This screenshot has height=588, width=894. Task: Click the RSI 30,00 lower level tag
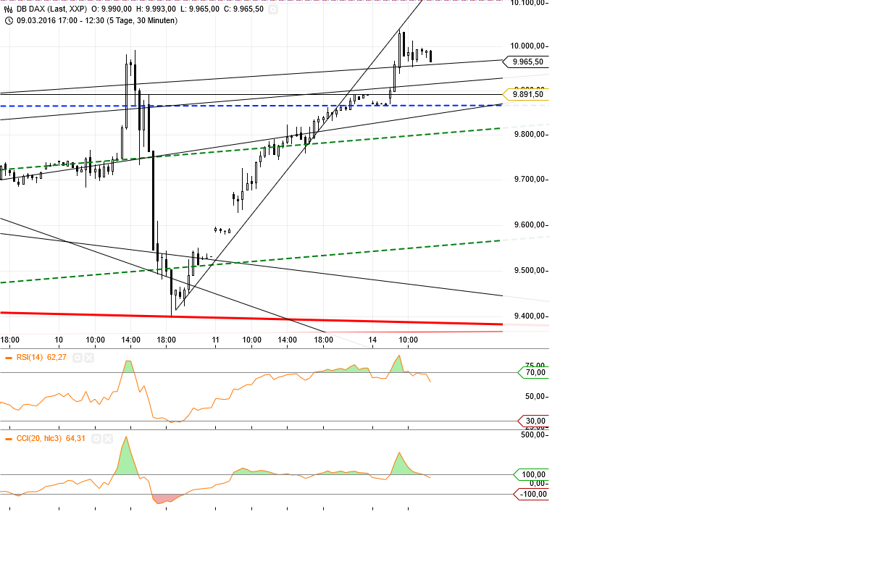click(534, 421)
